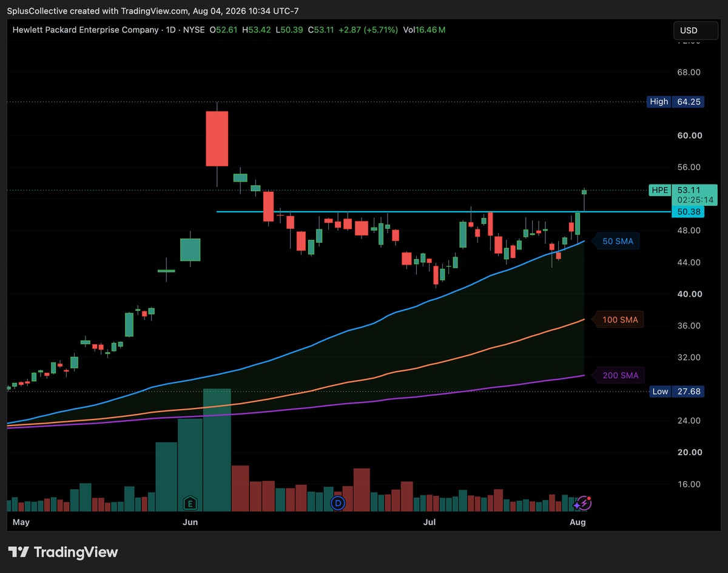Click the Hewlett Packard Enterprise Company title
The image size is (728, 573).
tap(85, 30)
